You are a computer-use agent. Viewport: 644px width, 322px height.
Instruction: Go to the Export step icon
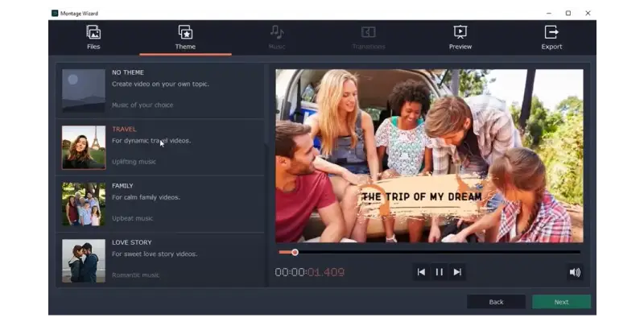pyautogui.click(x=551, y=32)
